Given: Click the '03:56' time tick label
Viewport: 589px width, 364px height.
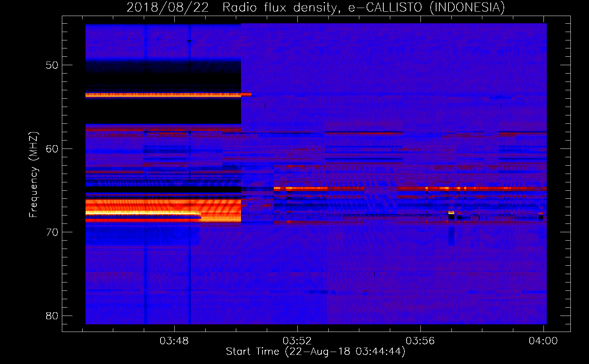Looking at the screenshot, I should click(420, 341).
